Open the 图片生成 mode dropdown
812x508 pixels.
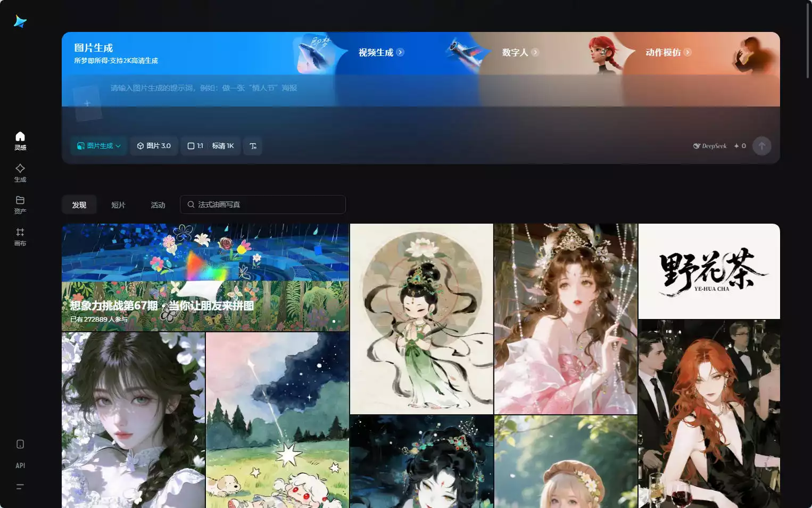[x=98, y=146]
